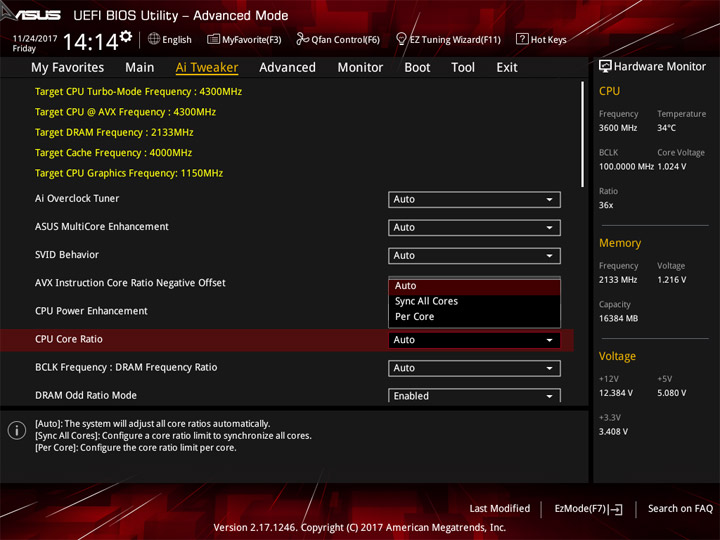Click Last Modified
720x540 pixels.
click(500, 508)
